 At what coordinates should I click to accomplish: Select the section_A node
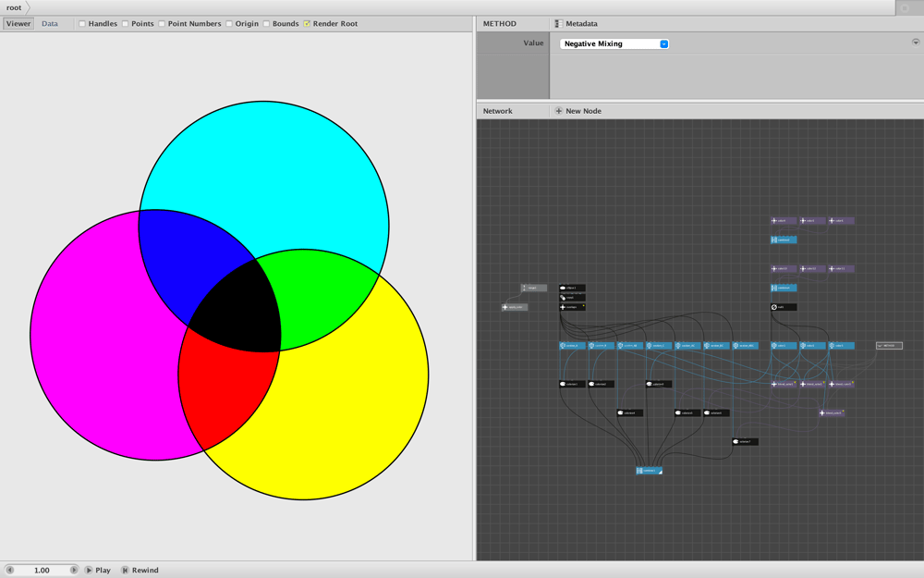pos(572,346)
